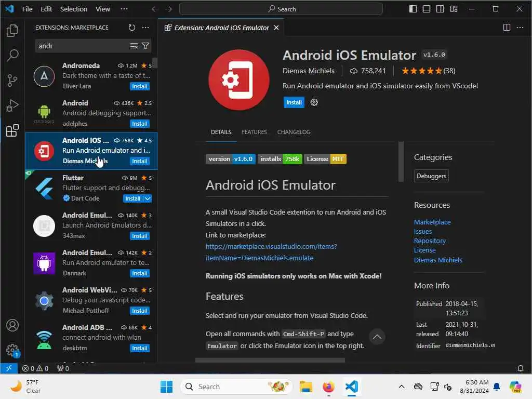Open the Run and Debug view
This screenshot has width=532, height=399.
point(12,105)
